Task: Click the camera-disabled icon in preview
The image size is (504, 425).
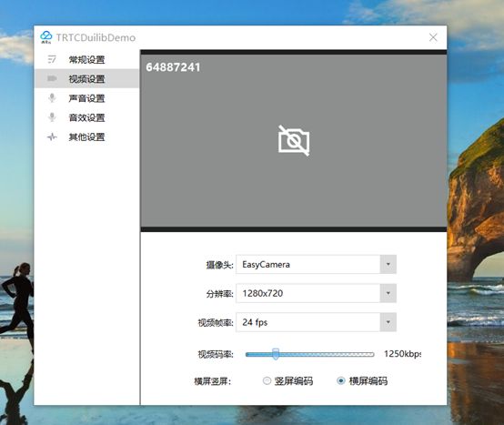Action: point(294,140)
